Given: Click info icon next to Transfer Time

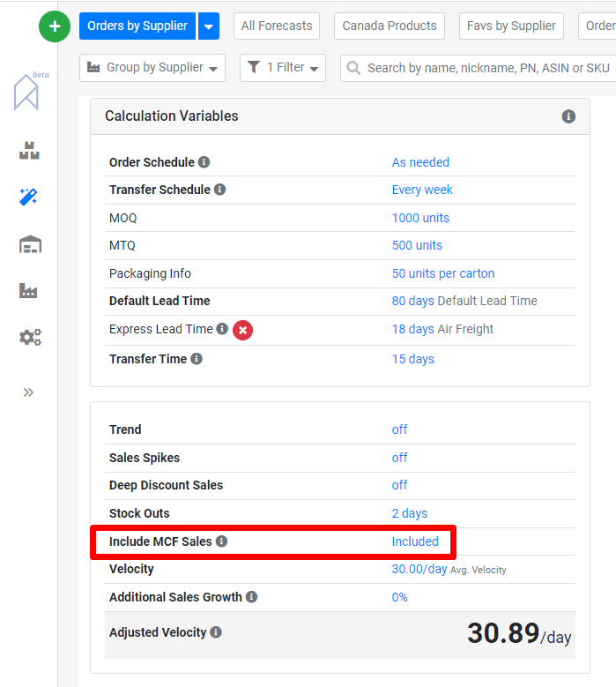Looking at the screenshot, I should click(197, 359).
